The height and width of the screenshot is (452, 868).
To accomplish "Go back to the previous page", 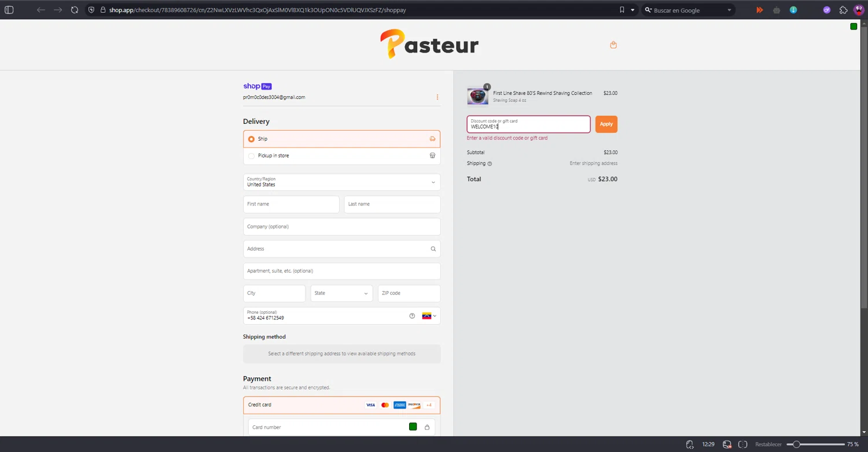I will point(41,10).
